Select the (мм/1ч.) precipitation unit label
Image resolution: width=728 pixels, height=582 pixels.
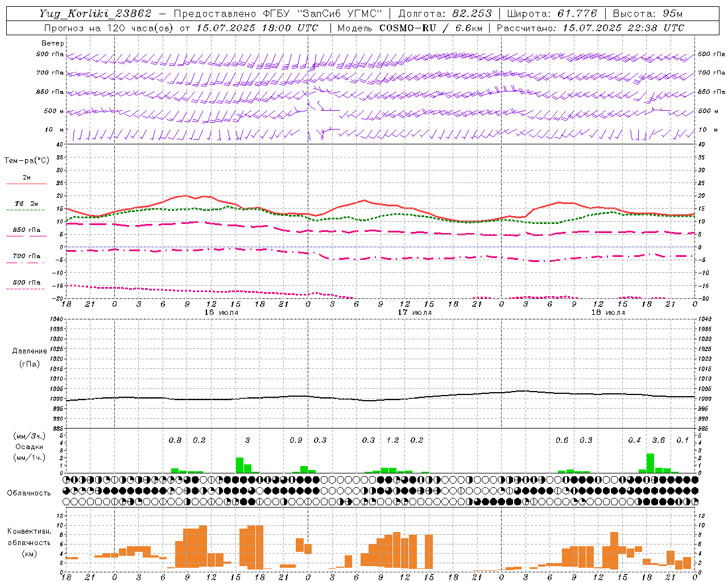pyautogui.click(x=29, y=458)
